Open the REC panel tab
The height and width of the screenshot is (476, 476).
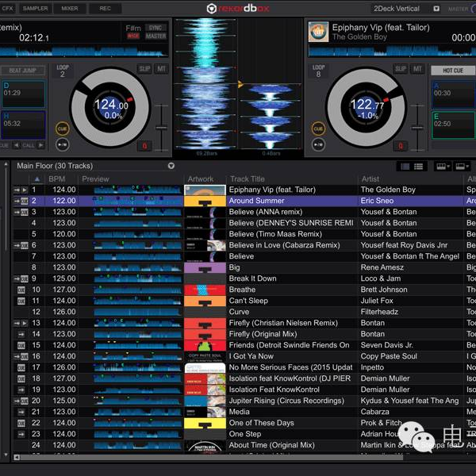click(x=105, y=9)
